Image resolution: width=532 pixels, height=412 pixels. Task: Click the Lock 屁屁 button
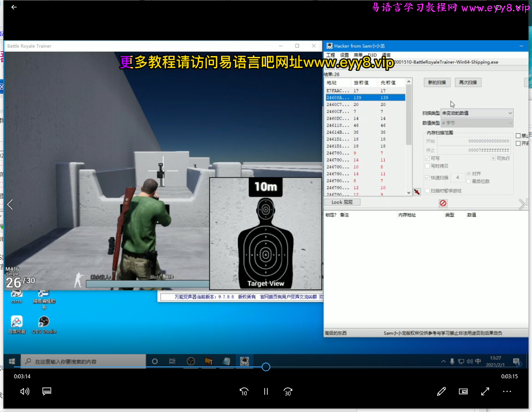coord(342,202)
